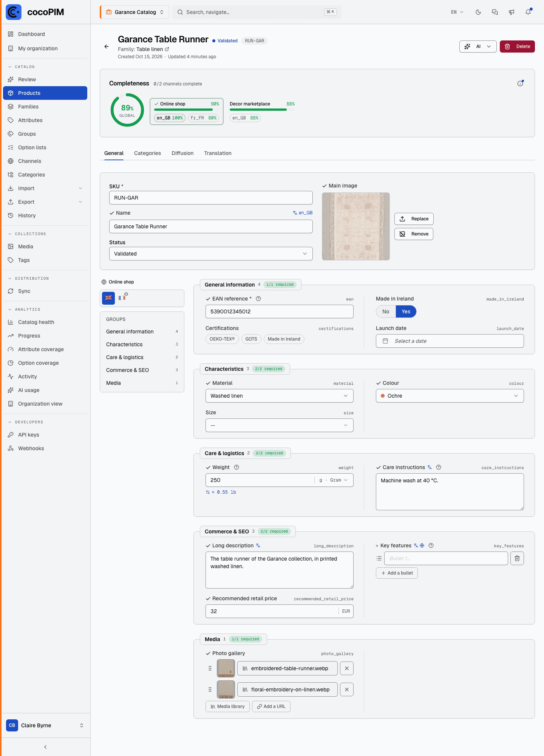The width and height of the screenshot is (544, 756).
Task: Open Families in the sidebar
Action: coord(45,107)
